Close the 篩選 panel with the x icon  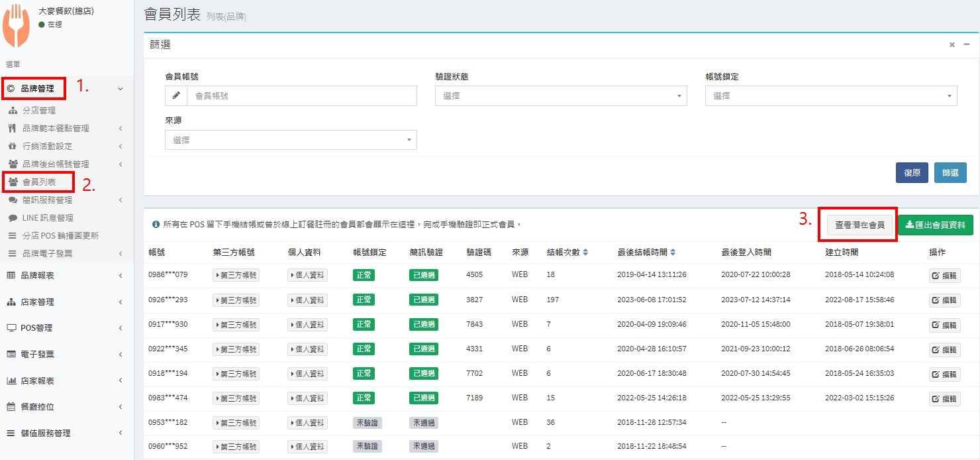pos(952,44)
